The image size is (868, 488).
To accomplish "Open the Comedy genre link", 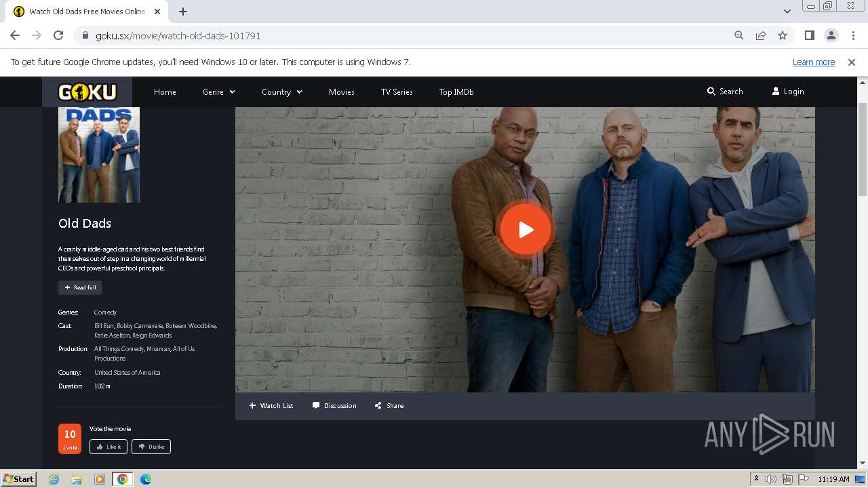I will coord(105,312).
